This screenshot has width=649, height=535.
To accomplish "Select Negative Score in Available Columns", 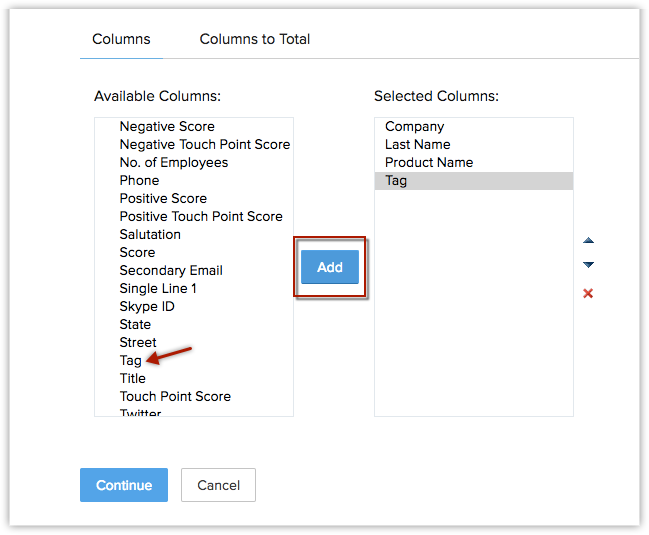I will click(x=167, y=126).
